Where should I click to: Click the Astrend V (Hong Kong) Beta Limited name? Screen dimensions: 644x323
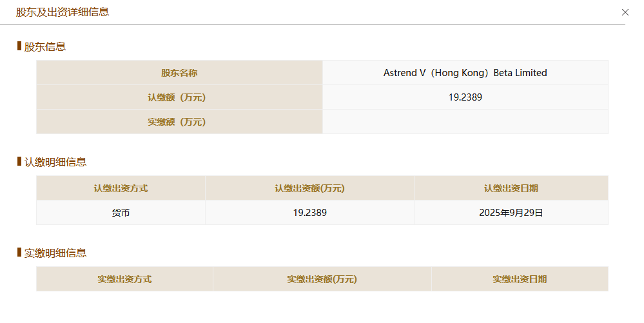[465, 73]
